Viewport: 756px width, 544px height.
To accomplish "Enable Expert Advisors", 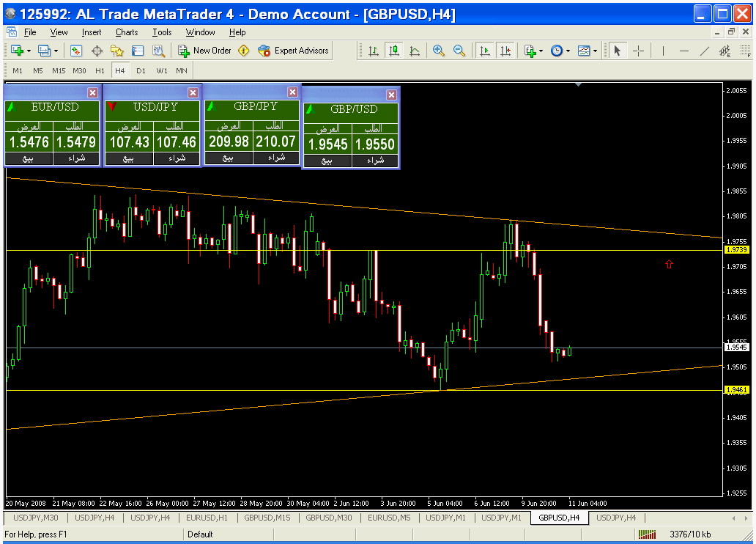I will [x=294, y=51].
